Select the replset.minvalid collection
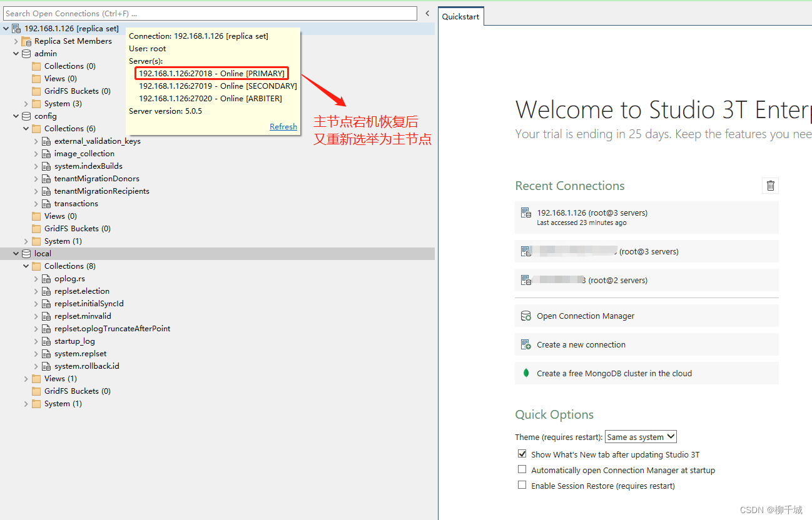The width and height of the screenshot is (812, 520). point(83,316)
